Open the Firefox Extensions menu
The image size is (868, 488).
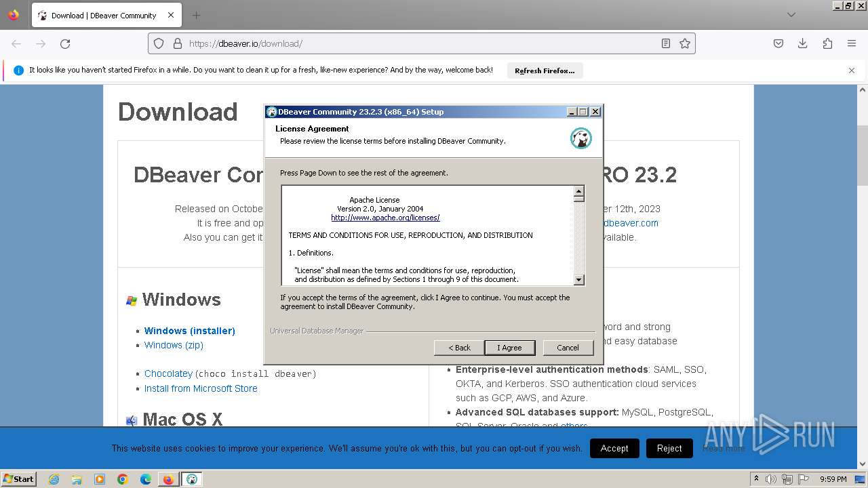pyautogui.click(x=827, y=43)
